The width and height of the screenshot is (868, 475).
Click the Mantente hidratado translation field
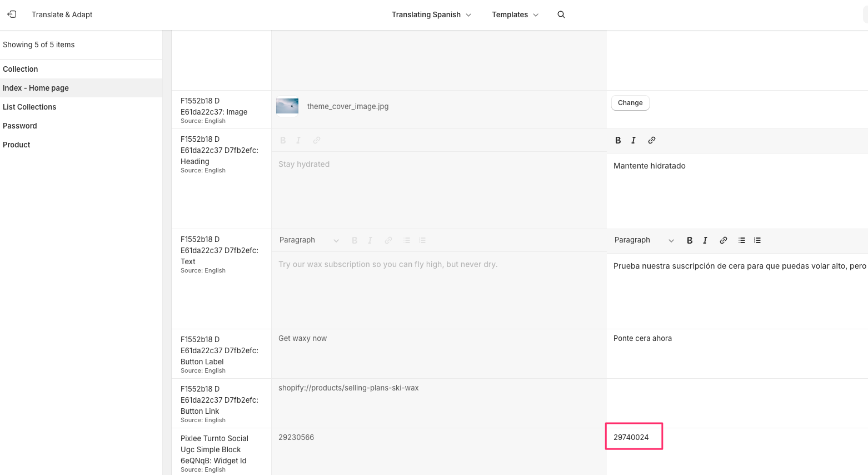(737, 191)
